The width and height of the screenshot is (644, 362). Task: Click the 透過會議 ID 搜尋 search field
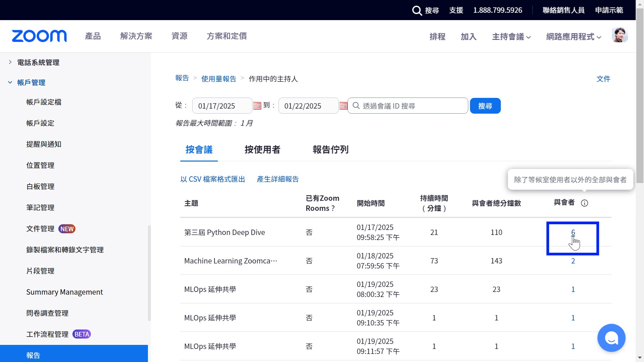408,106
